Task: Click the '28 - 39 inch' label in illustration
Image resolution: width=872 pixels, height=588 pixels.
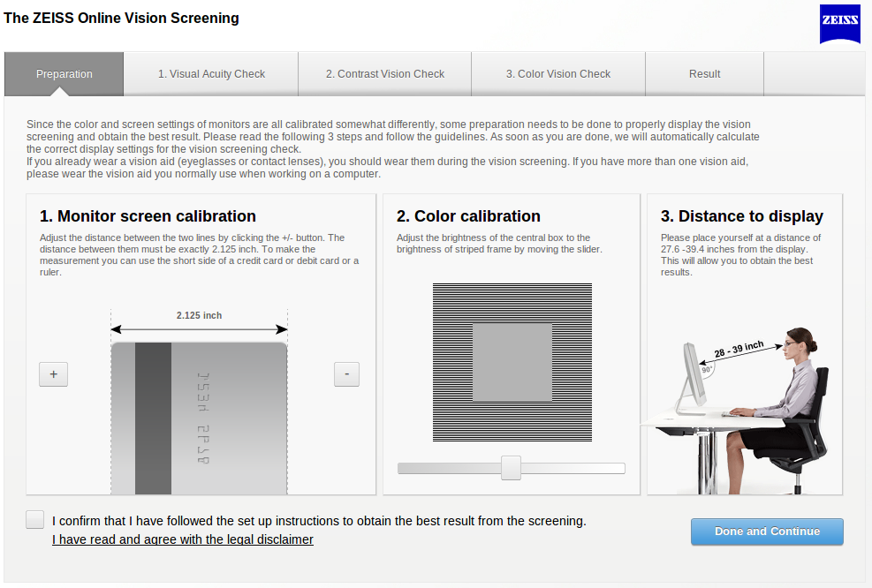Action: [739, 349]
